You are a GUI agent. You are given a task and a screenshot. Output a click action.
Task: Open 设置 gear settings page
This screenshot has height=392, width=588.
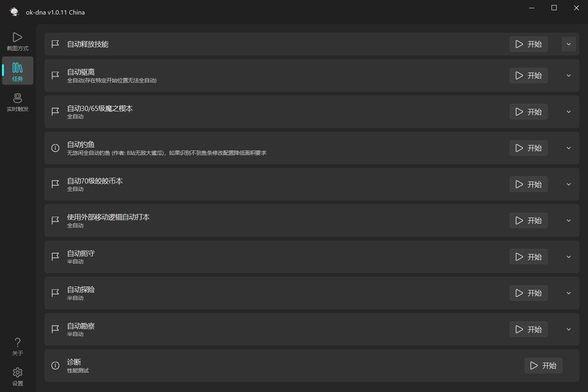pos(18,377)
